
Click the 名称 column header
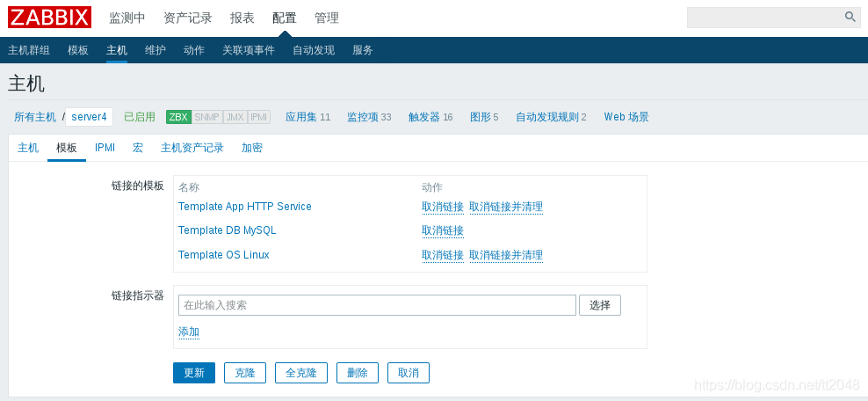(189, 187)
